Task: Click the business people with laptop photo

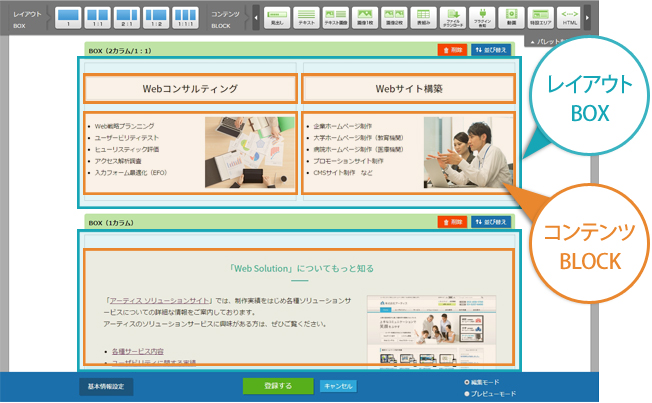Action: [468, 152]
